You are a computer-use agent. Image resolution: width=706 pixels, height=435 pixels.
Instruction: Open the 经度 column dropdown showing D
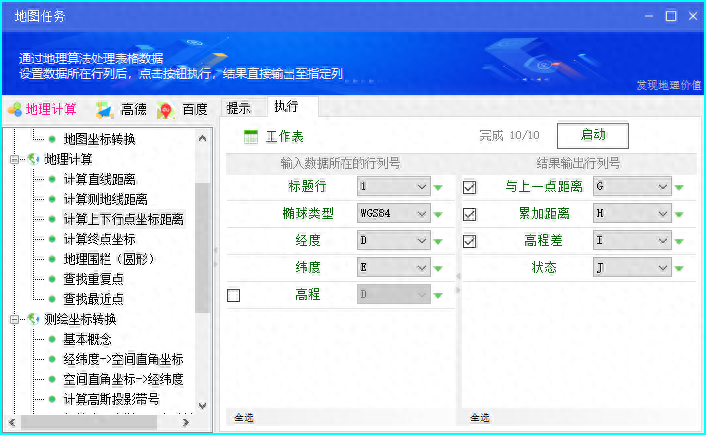coord(394,240)
